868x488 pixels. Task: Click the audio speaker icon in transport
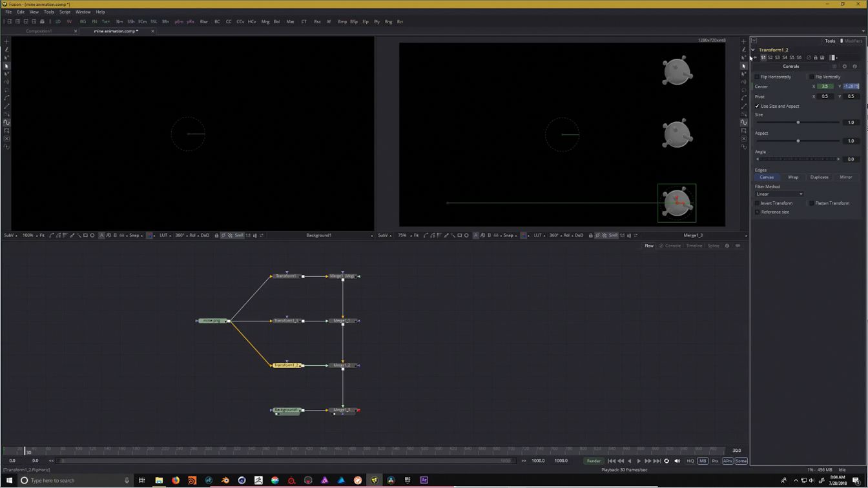677,461
